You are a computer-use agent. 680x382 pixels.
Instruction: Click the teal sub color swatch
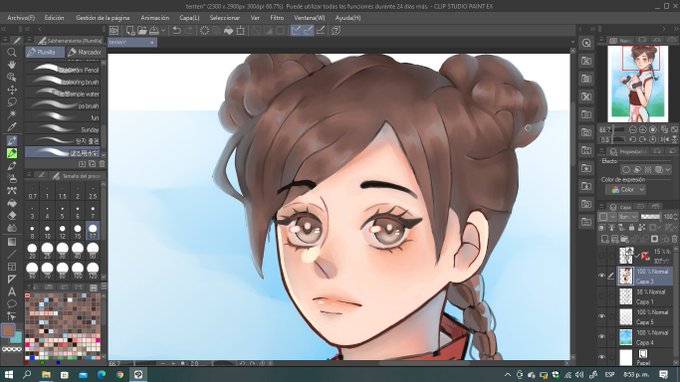tap(17, 338)
